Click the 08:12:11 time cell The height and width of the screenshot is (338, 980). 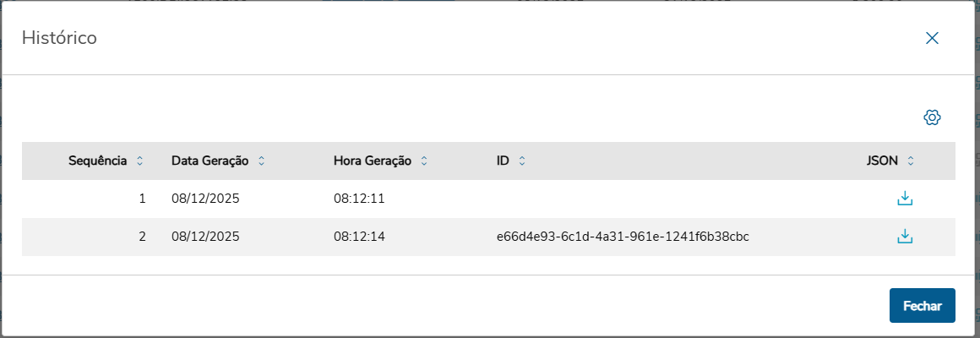(x=359, y=199)
